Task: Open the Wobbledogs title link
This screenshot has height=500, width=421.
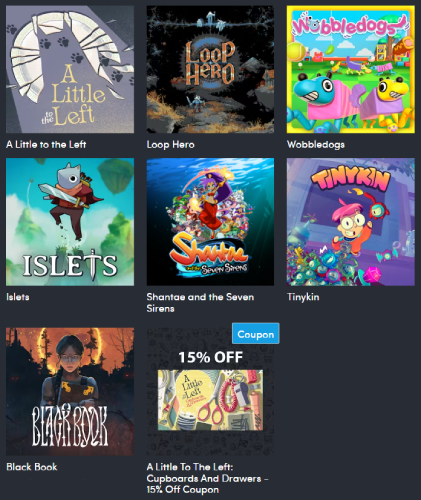Action: click(x=316, y=144)
